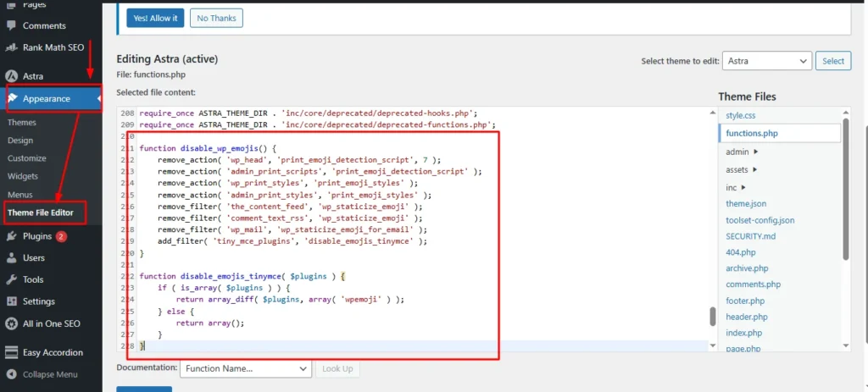Expand the inc folder in Theme Files

(737, 188)
